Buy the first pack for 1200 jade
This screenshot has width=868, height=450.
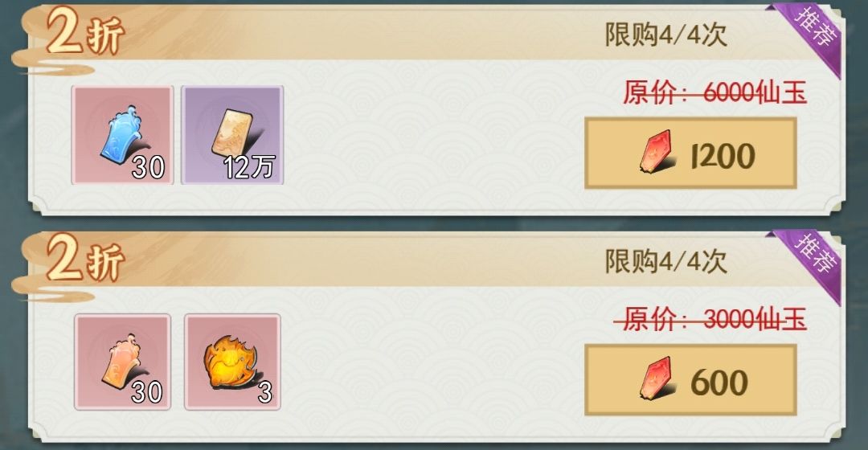[690, 153]
